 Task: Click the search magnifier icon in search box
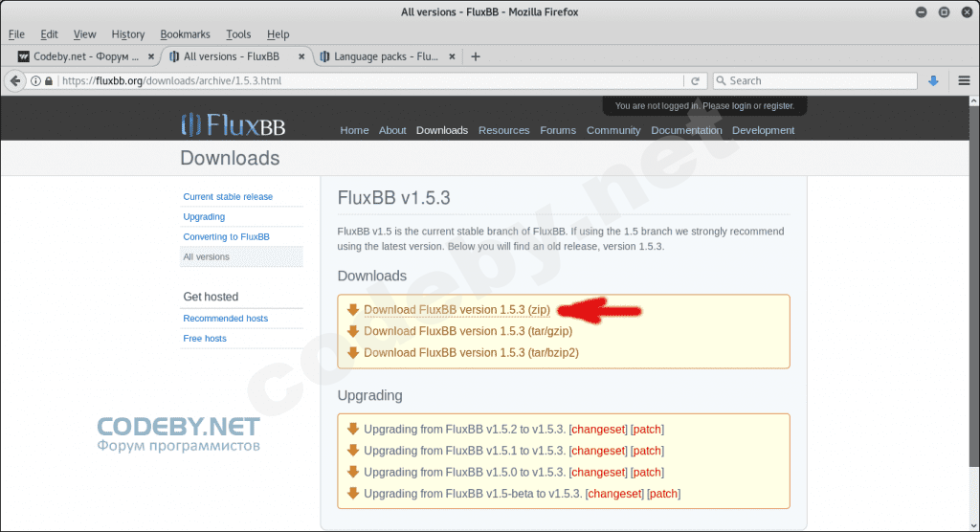[721, 80]
